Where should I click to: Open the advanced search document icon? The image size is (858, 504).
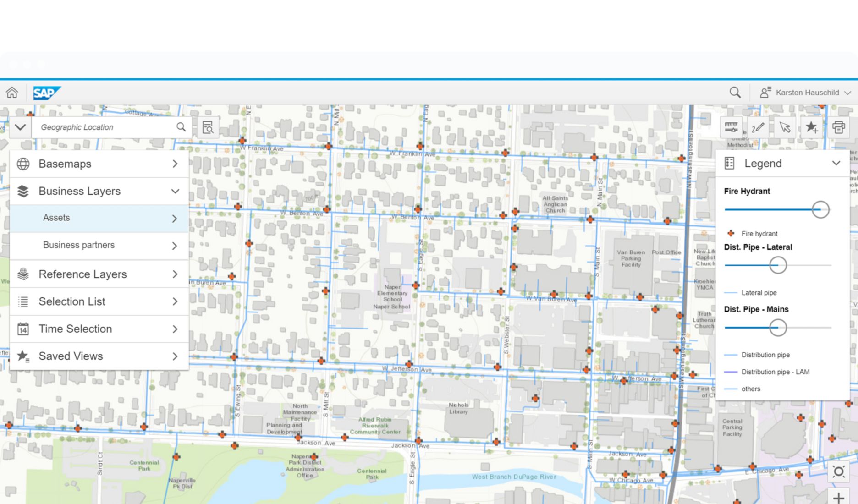click(x=208, y=127)
